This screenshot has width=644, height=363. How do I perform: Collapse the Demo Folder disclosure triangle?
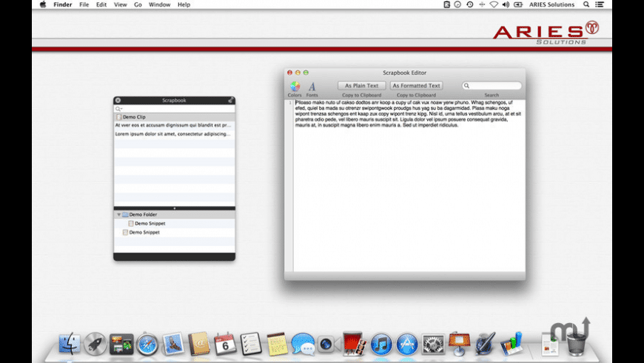tap(118, 215)
